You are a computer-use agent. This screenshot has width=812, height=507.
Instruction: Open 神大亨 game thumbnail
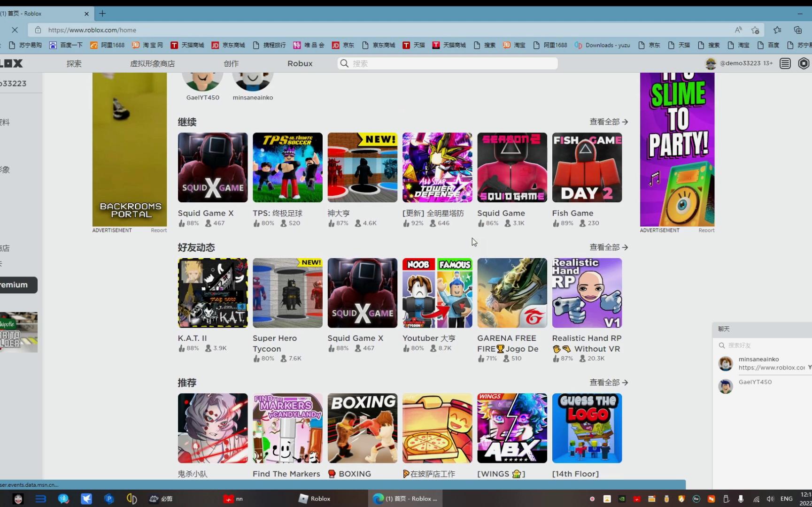pyautogui.click(x=363, y=168)
